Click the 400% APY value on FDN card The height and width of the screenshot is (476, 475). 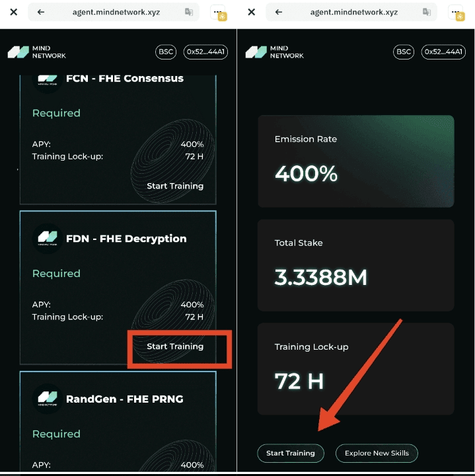point(192,305)
